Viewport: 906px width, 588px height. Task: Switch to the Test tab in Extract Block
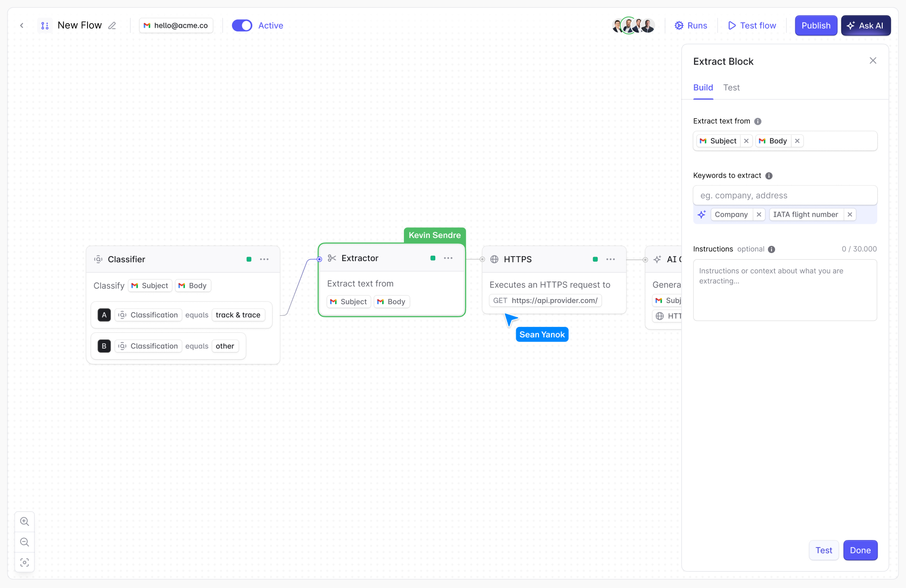click(731, 87)
